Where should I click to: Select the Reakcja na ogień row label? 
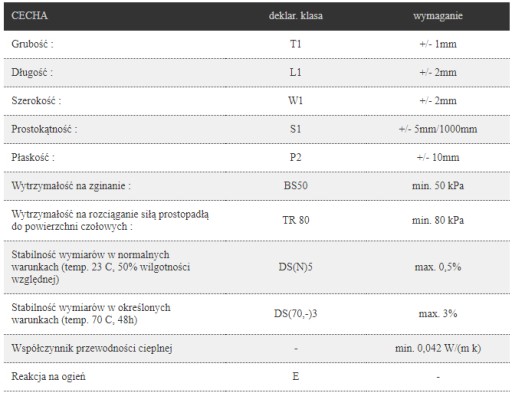[48, 377]
